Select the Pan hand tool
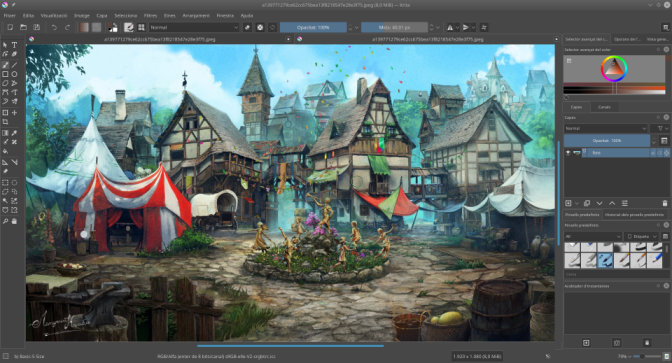This screenshot has width=672, height=363. (15, 221)
